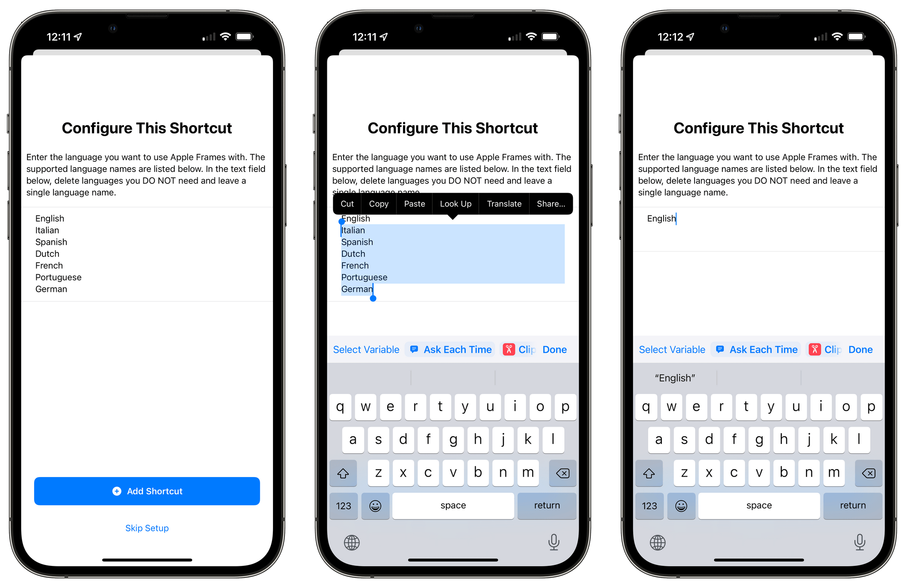Screen dimensions: 906x588
Task: Select English from the language list
Action: [50, 218]
